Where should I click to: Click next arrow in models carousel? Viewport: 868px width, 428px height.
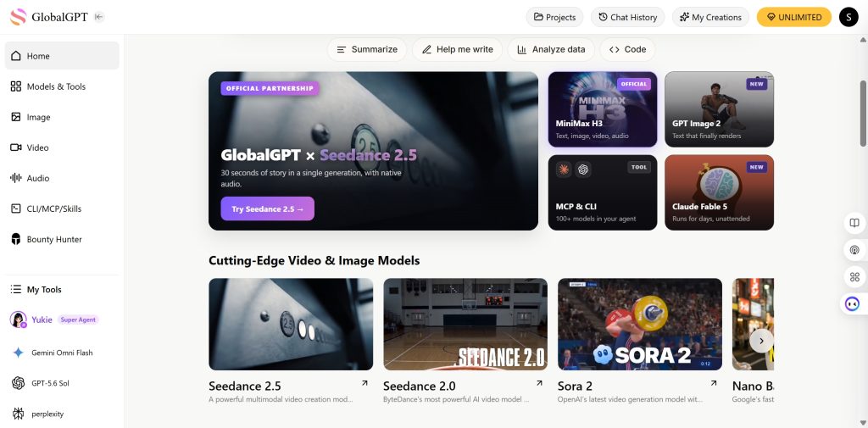tap(761, 341)
